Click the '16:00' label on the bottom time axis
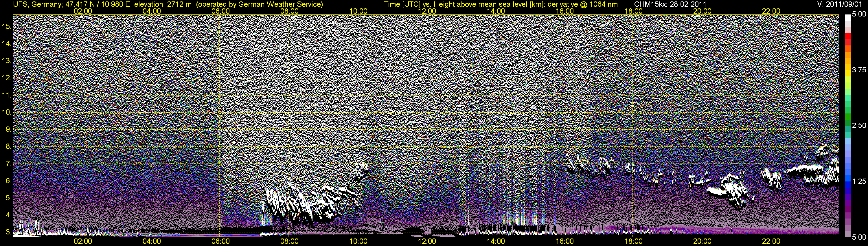Viewport: 868px width, 246px height. click(565, 241)
